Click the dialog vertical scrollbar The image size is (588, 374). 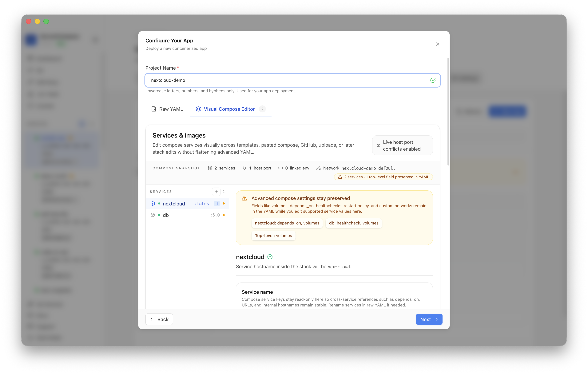[x=448, y=112]
